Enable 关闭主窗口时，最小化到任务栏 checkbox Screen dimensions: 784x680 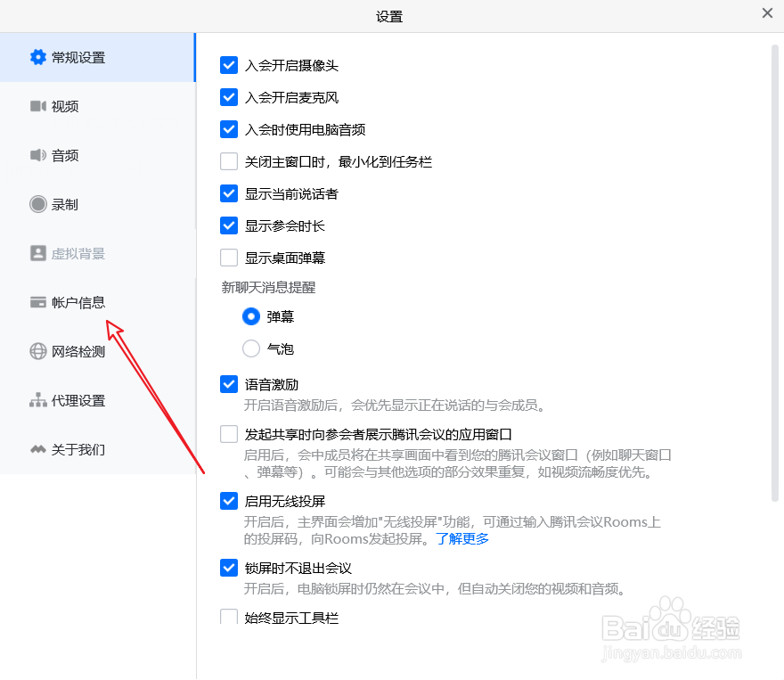click(x=229, y=161)
